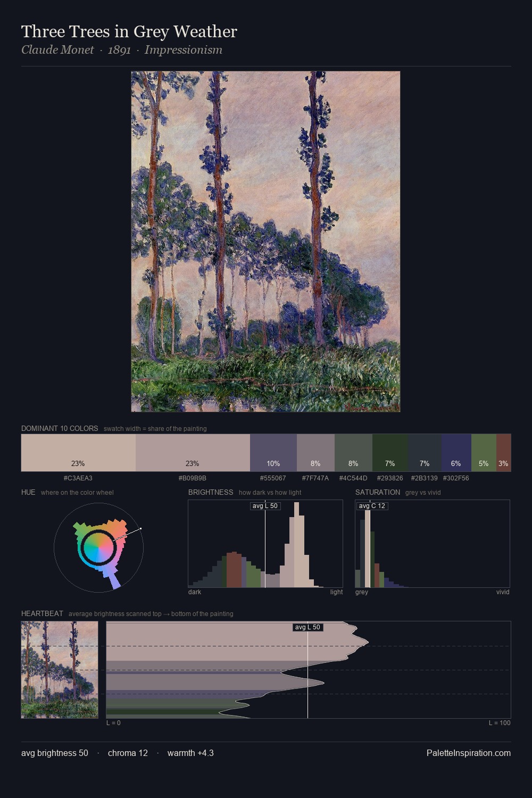Click the 'avg L 50' marker in Heartbeat chart
Viewport: 532px width, 798px height.
pos(308,627)
